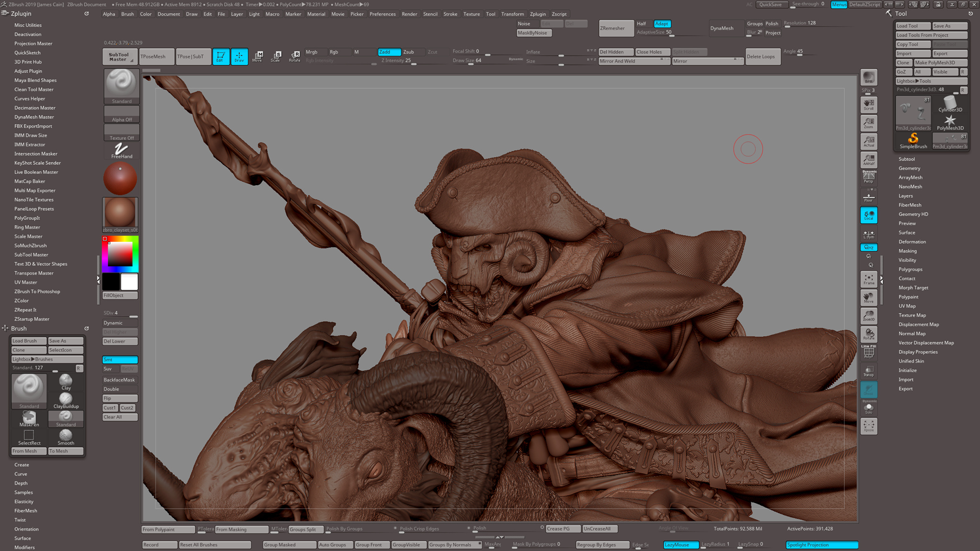Open the Brush menu

127,14
